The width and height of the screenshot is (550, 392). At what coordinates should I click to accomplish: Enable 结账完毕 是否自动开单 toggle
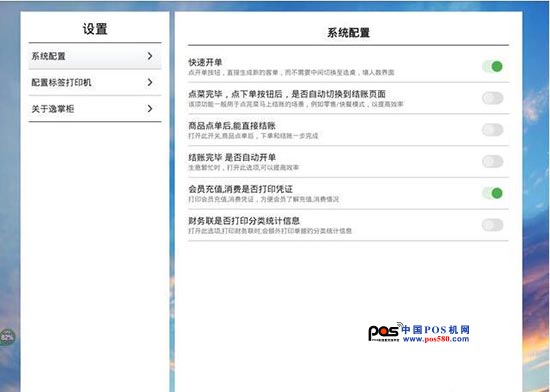click(x=492, y=162)
